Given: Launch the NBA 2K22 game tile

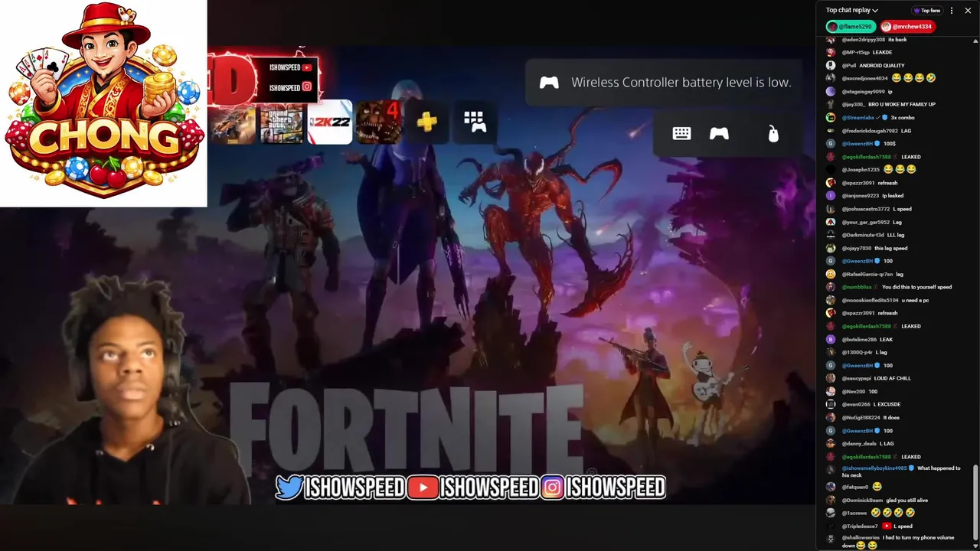Looking at the screenshot, I should [330, 122].
